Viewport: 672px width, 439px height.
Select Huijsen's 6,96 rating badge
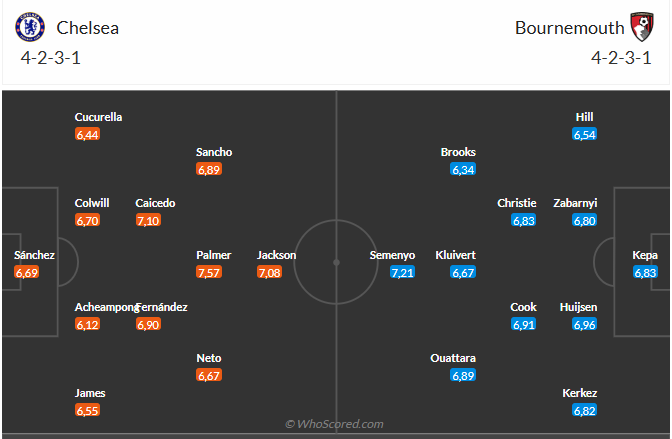585,325
